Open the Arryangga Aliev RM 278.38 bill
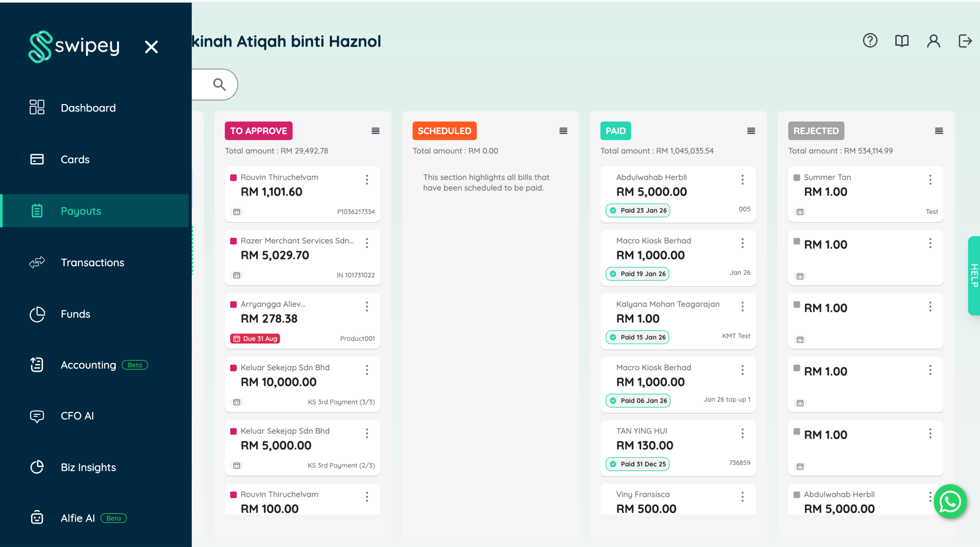Viewport: 980px width, 547px height. pos(302,321)
